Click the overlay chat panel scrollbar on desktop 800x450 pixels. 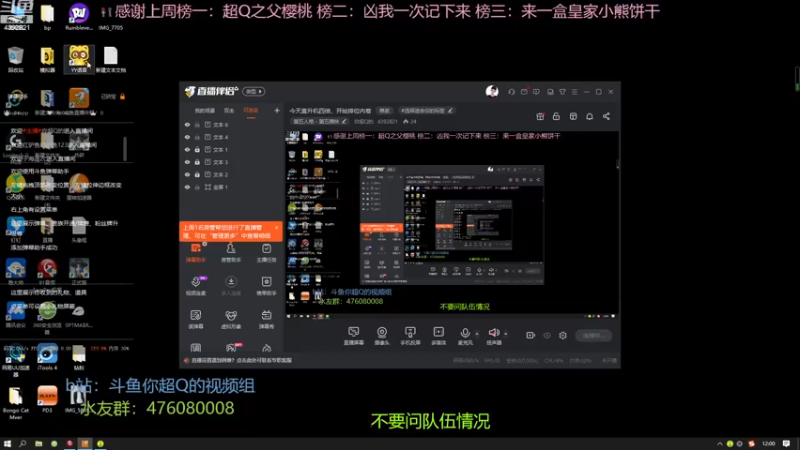pyautogui.click(x=126, y=148)
